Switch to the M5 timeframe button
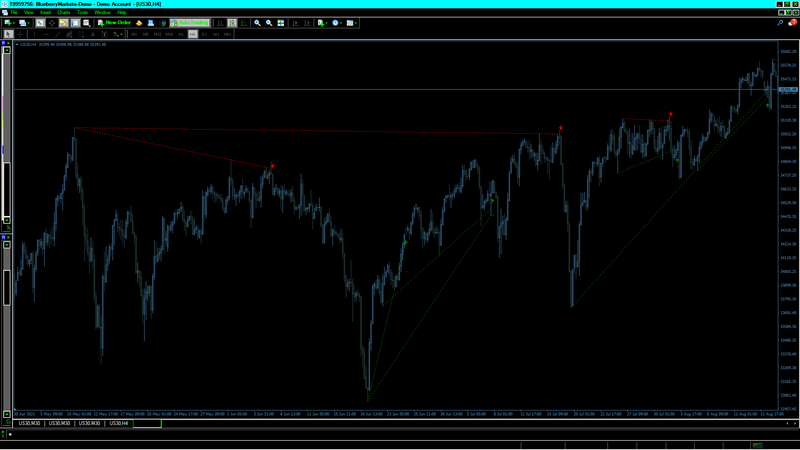 click(145, 34)
